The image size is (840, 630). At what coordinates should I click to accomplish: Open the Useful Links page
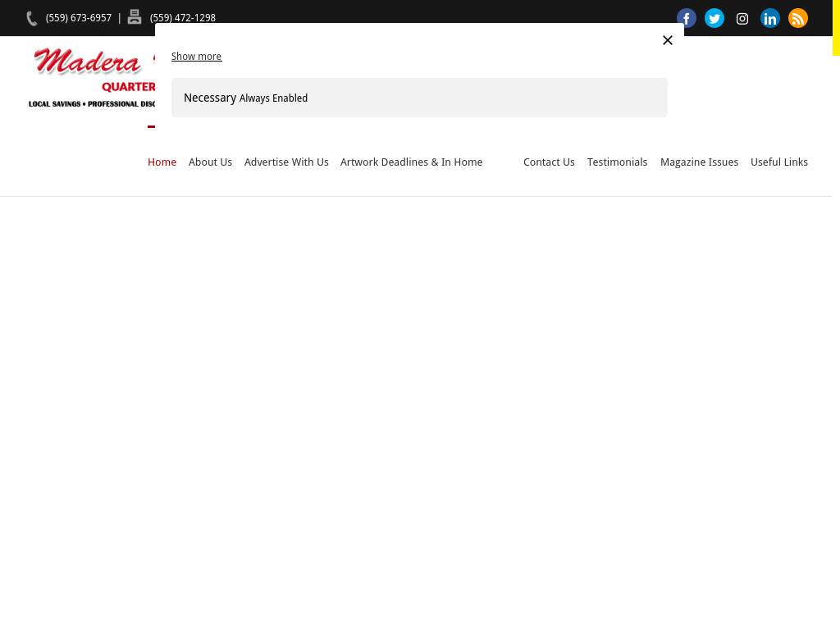coord(779,162)
